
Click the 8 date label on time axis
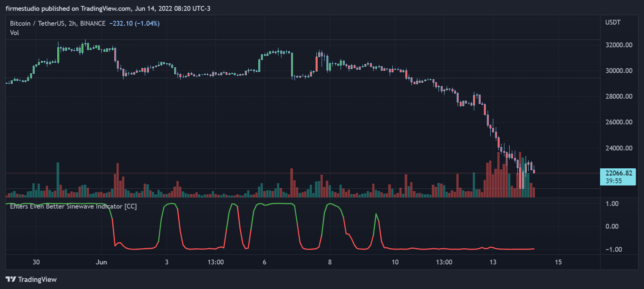330,262
